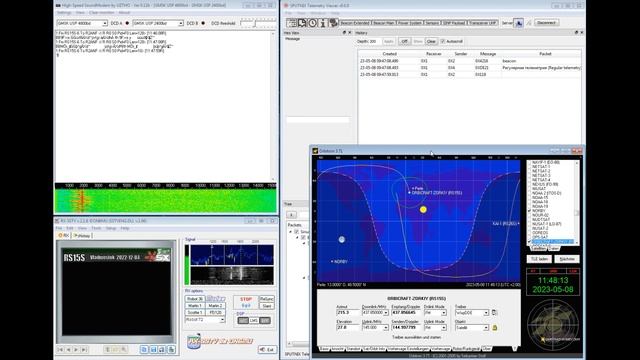Click the polar radar display in Orbitron

(553, 325)
